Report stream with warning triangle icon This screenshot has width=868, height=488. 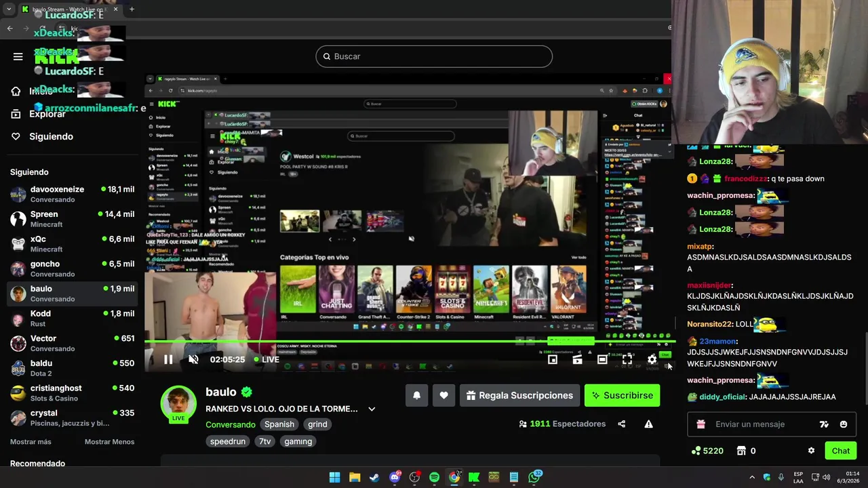tap(648, 424)
